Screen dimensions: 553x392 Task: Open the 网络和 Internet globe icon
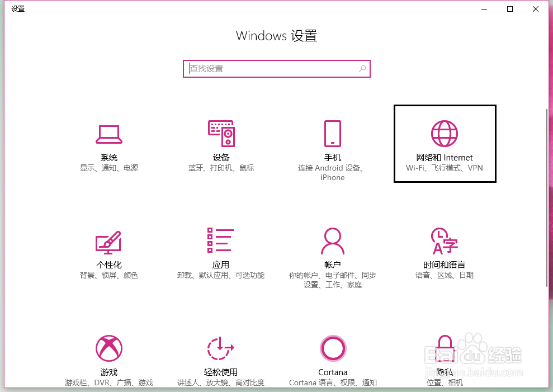pyautogui.click(x=445, y=134)
